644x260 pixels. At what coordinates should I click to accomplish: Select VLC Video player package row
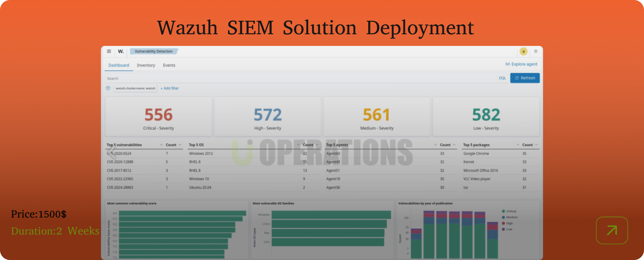[501, 179]
